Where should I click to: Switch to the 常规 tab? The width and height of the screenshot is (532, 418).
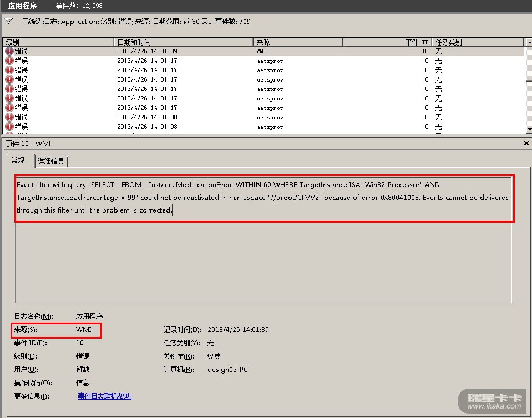18,160
